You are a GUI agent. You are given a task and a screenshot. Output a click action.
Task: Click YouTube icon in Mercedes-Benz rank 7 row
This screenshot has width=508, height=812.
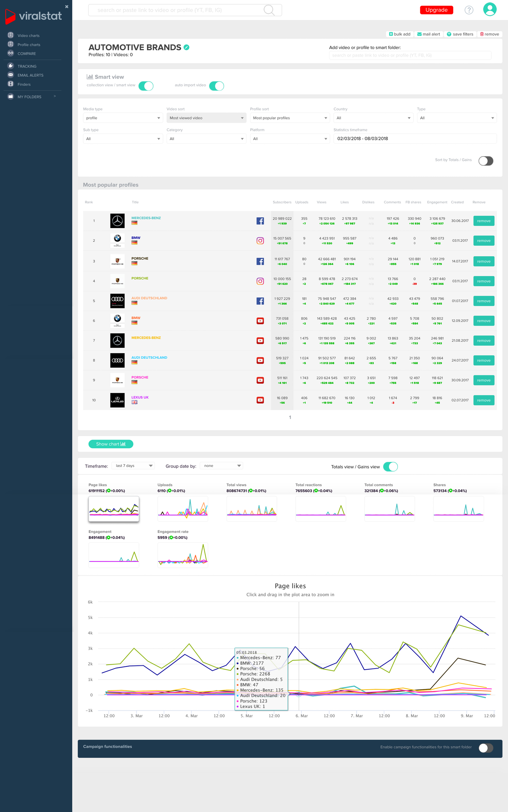(260, 340)
